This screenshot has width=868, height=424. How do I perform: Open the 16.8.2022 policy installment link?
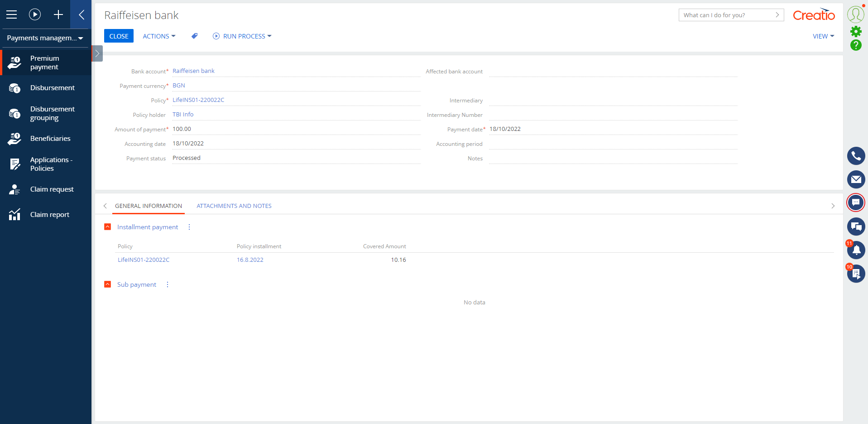[x=250, y=260]
